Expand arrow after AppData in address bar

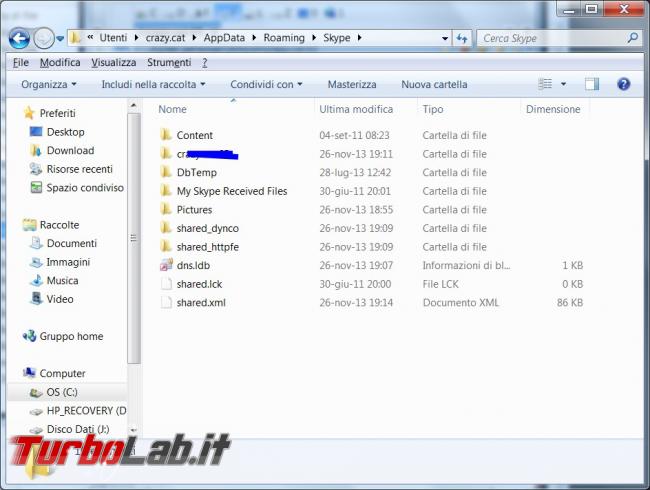pyautogui.click(x=254, y=38)
